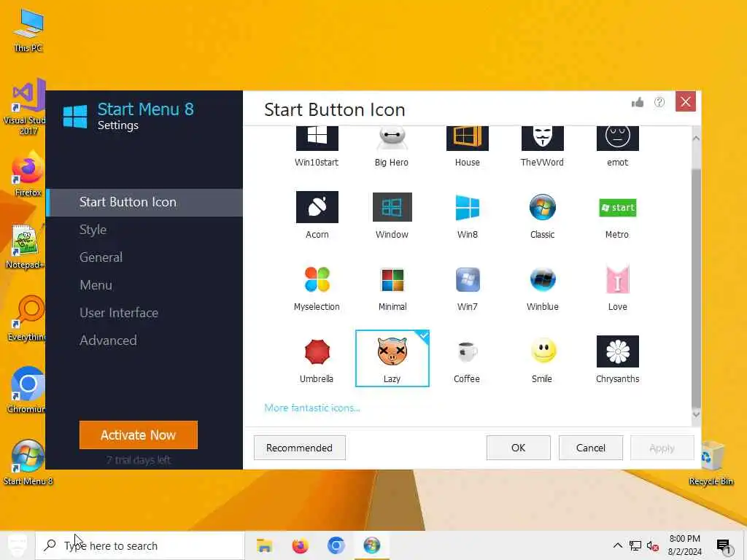
Task: Click the icon list scroll down arrow
Action: coord(696,414)
